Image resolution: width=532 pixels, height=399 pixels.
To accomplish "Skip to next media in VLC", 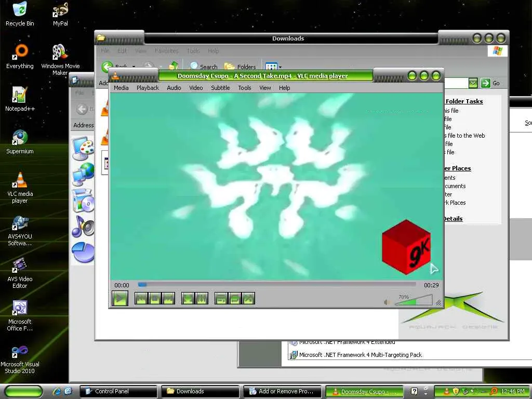I will click(168, 299).
